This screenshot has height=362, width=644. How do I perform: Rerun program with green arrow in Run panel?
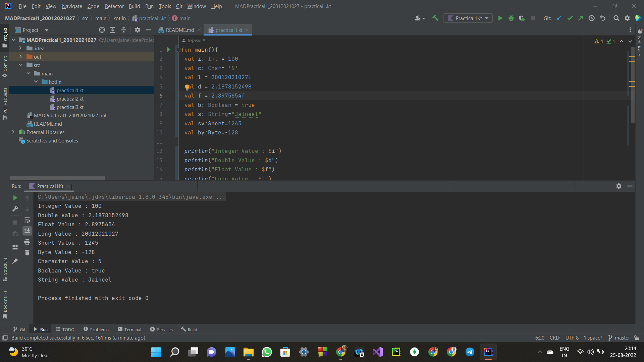point(15,198)
